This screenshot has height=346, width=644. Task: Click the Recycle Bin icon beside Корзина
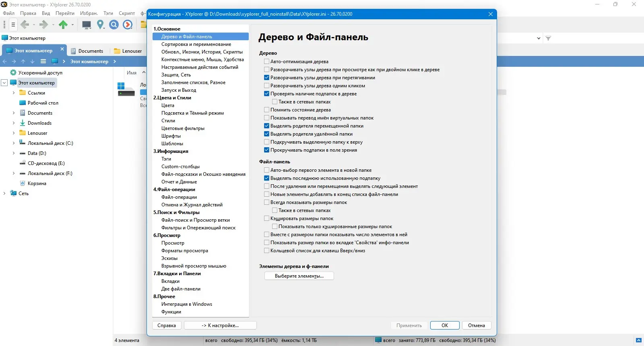pos(23,183)
